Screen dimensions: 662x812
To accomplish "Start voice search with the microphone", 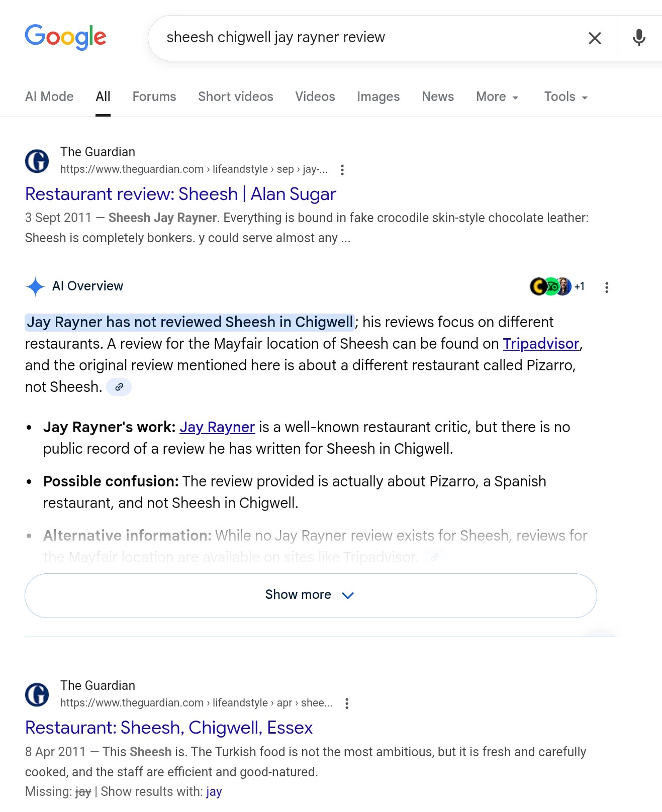I will 639,38.
